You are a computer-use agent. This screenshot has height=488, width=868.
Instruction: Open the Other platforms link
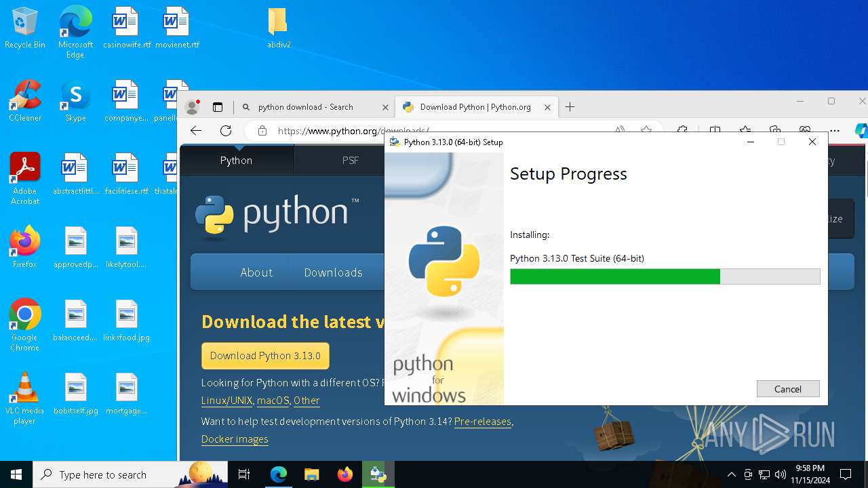(x=307, y=401)
